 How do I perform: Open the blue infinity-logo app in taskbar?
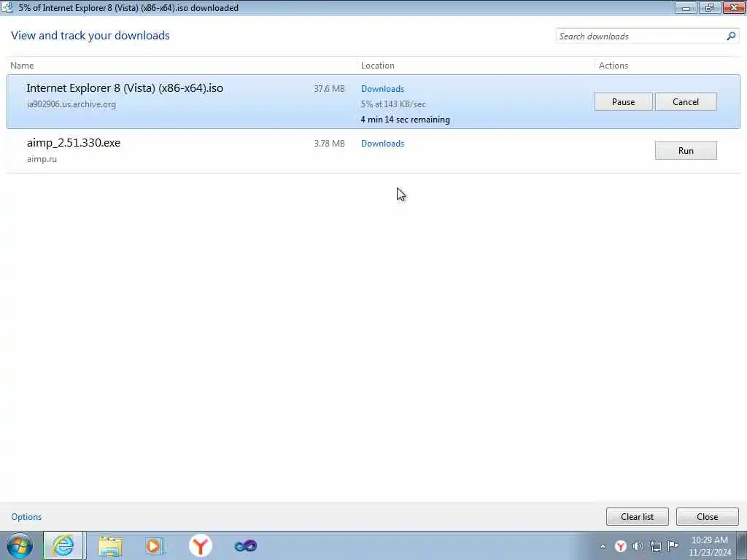click(x=246, y=545)
